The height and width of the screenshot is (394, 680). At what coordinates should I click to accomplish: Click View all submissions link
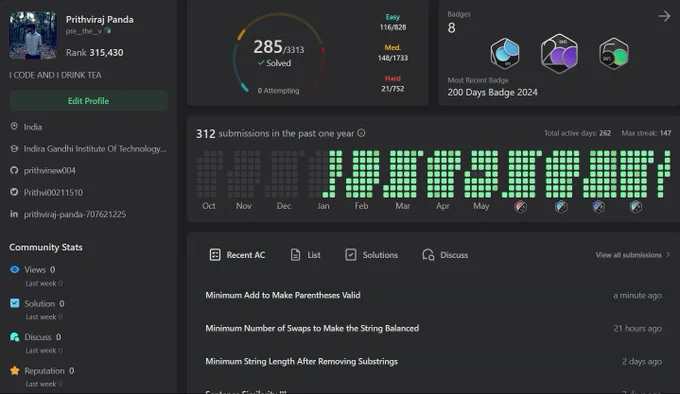(x=633, y=255)
